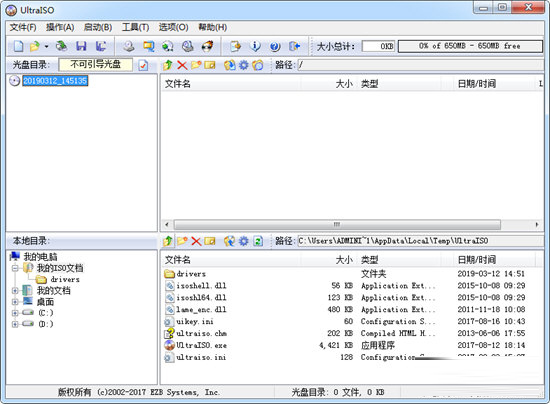Expand the 桌面 tree node
The image size is (550, 404).
15,302
